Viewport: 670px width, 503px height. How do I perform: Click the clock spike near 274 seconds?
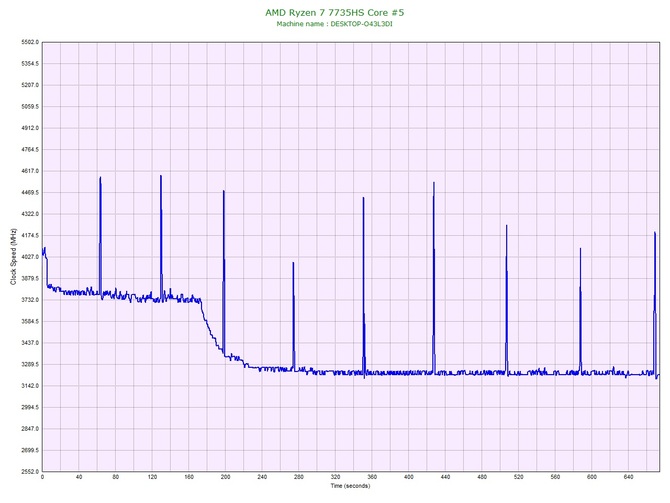coord(293,315)
